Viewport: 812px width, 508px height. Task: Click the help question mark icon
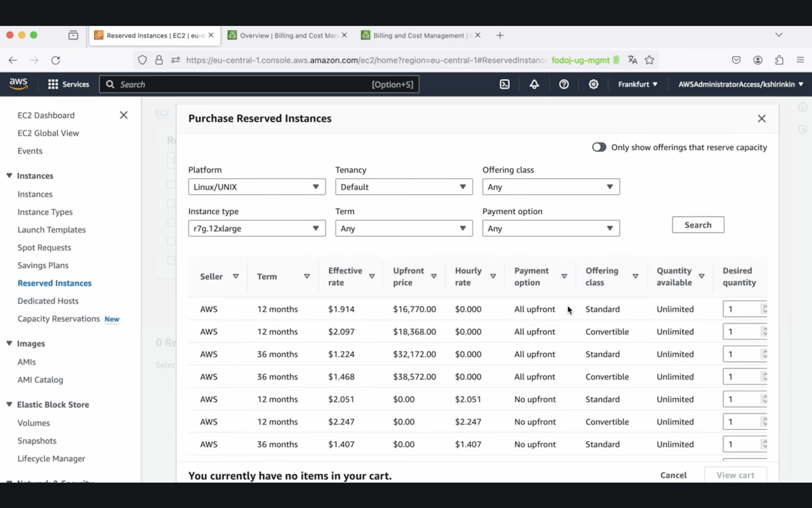tap(564, 84)
